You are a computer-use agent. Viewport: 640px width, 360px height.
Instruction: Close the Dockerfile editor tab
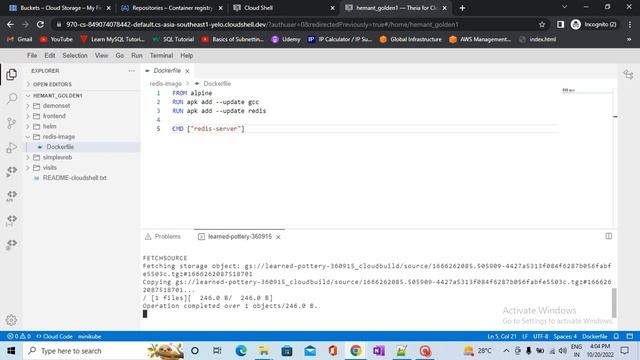point(187,71)
